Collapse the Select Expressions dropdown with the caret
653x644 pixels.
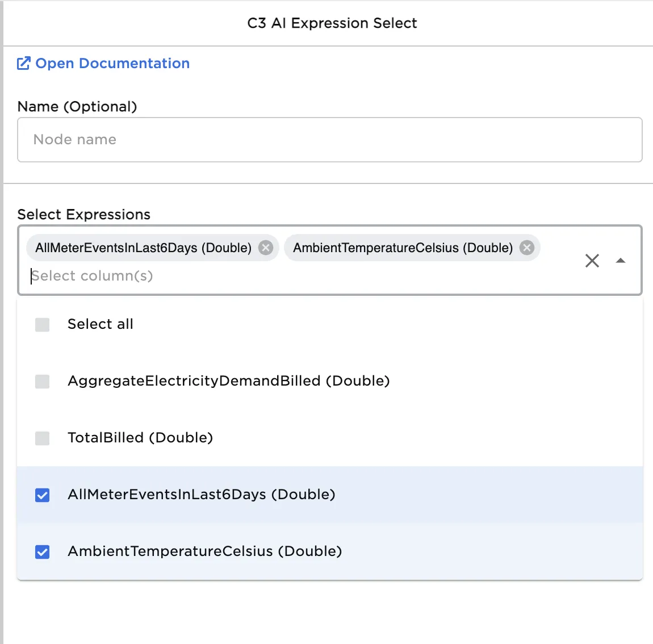[621, 261]
